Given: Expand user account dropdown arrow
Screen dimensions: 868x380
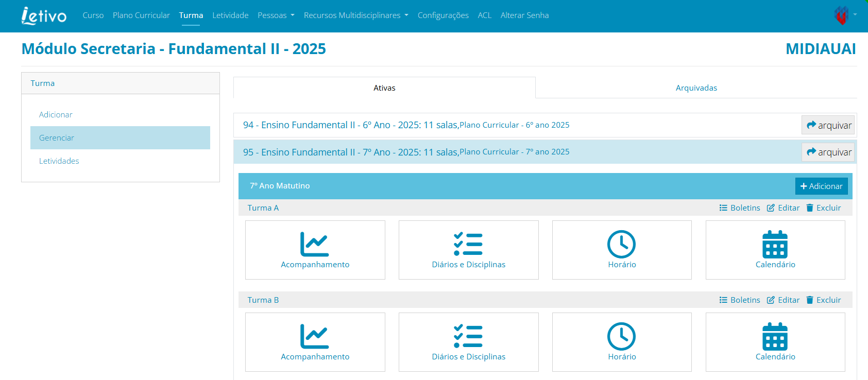Looking at the screenshot, I should (x=855, y=14).
